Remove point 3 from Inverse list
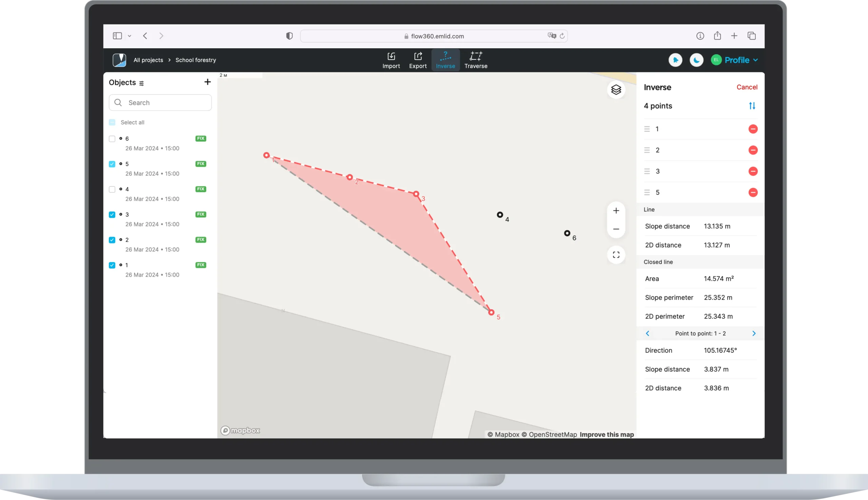The image size is (868, 500). [x=753, y=171]
